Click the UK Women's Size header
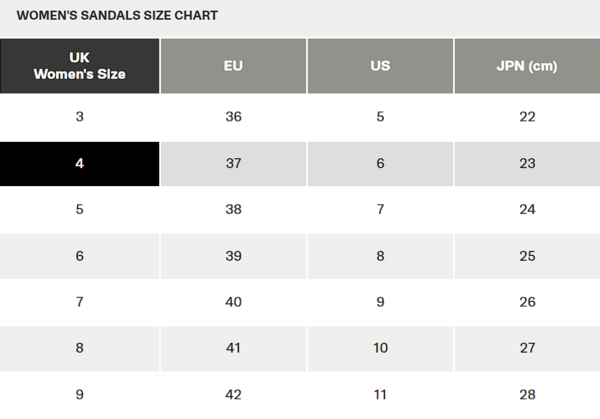600x419 pixels. pyautogui.click(x=80, y=66)
